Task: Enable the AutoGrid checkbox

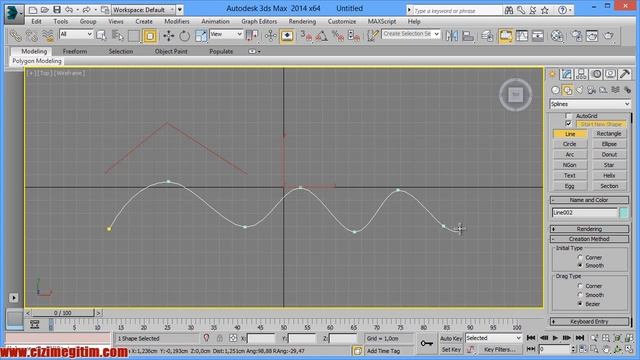Action: 568,116
